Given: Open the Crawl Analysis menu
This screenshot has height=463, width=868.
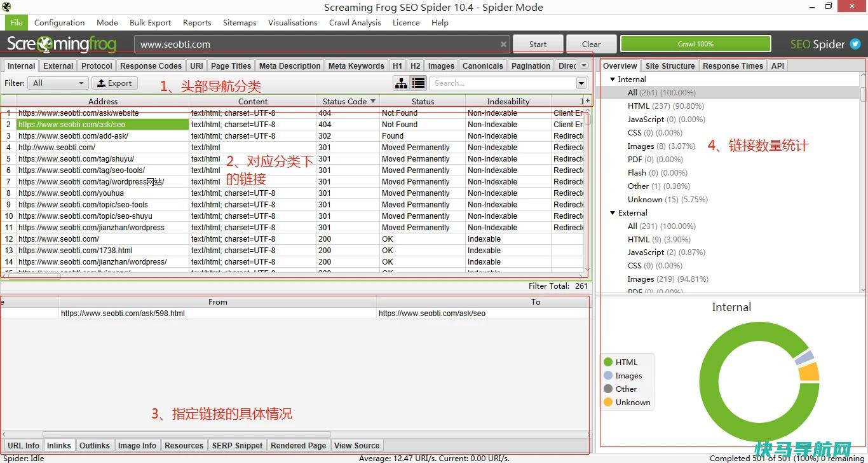Looking at the screenshot, I should pyautogui.click(x=355, y=22).
